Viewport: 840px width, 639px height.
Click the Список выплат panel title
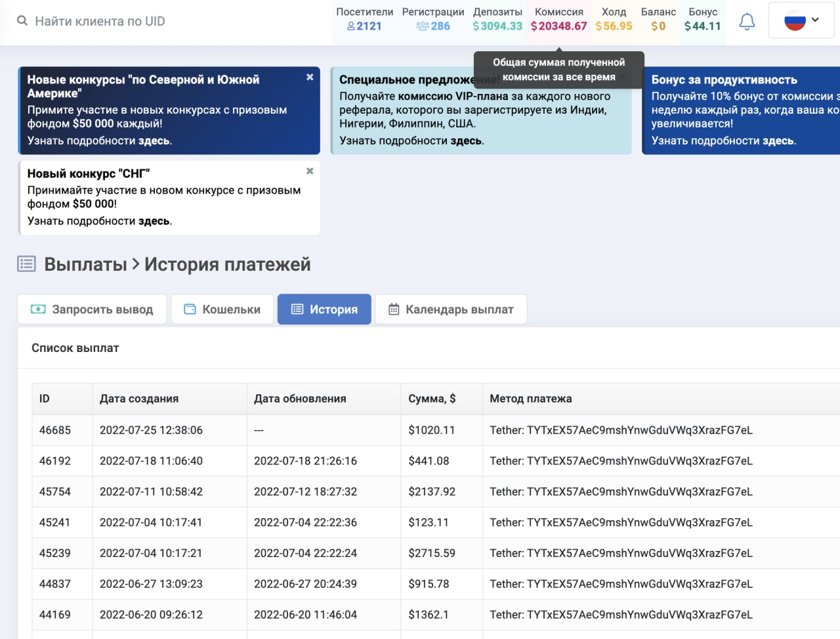(75, 348)
